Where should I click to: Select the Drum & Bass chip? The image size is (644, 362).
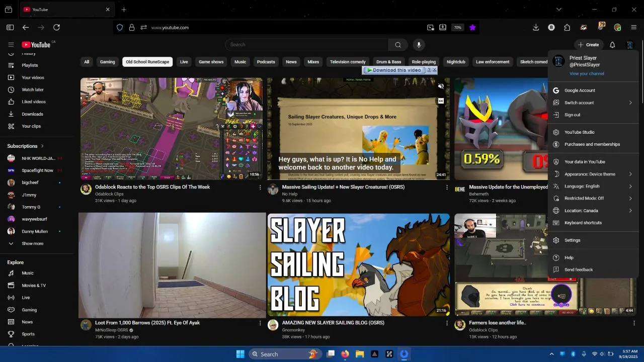click(x=389, y=62)
